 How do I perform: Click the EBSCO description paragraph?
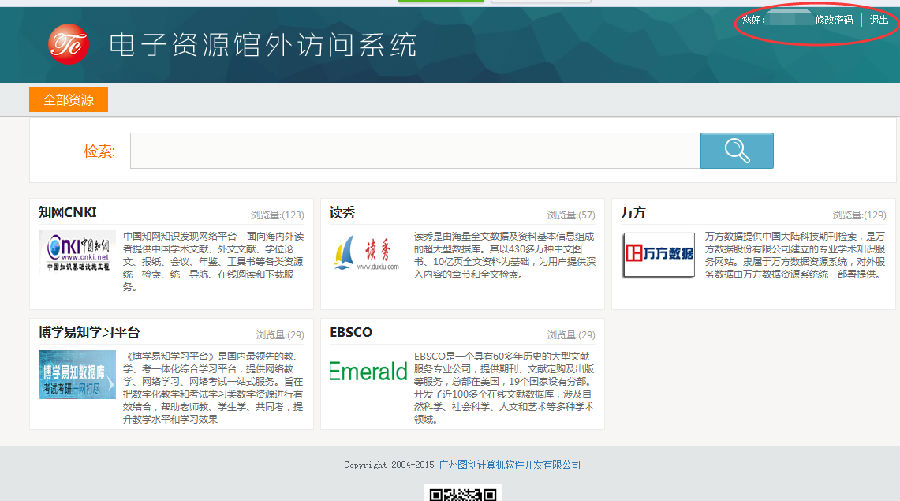[504, 387]
